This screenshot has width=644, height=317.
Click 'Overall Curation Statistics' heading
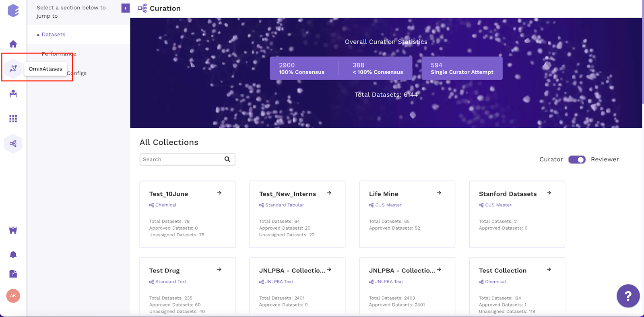(x=386, y=42)
